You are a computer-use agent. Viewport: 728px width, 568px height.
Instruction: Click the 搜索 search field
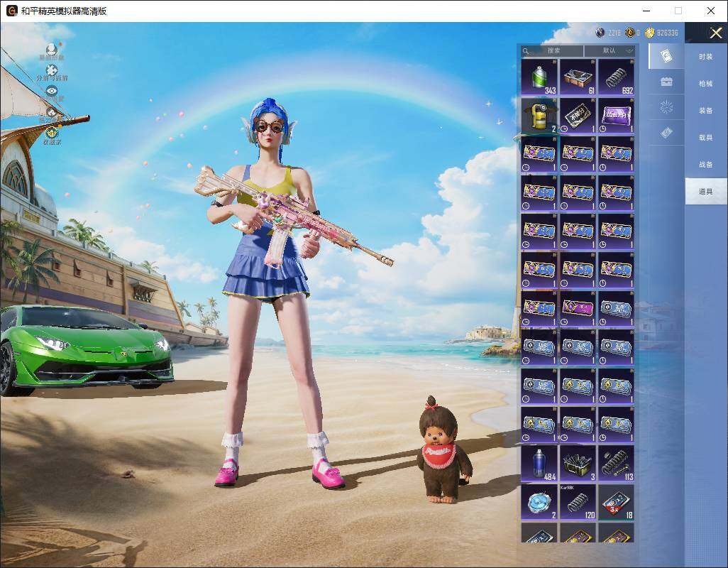coord(553,50)
